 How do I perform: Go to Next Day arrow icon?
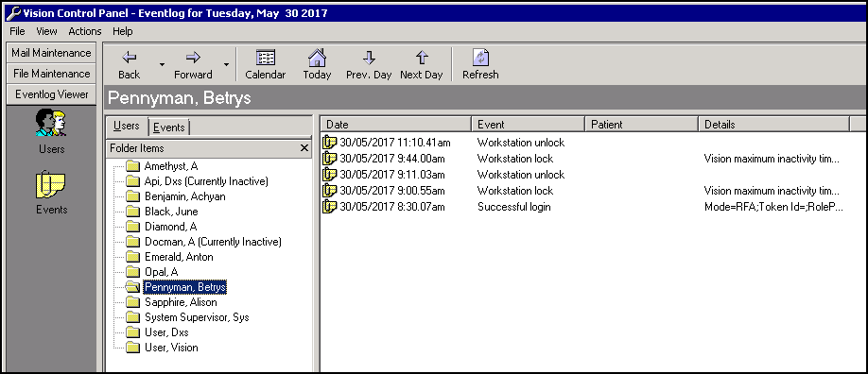tap(422, 57)
